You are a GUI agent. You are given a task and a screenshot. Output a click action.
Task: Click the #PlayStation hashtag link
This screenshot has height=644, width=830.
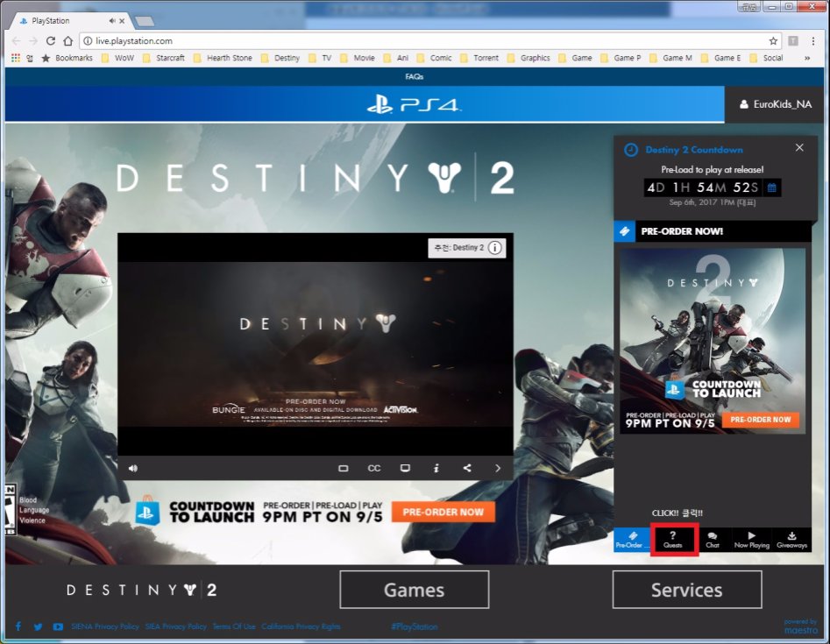click(414, 626)
